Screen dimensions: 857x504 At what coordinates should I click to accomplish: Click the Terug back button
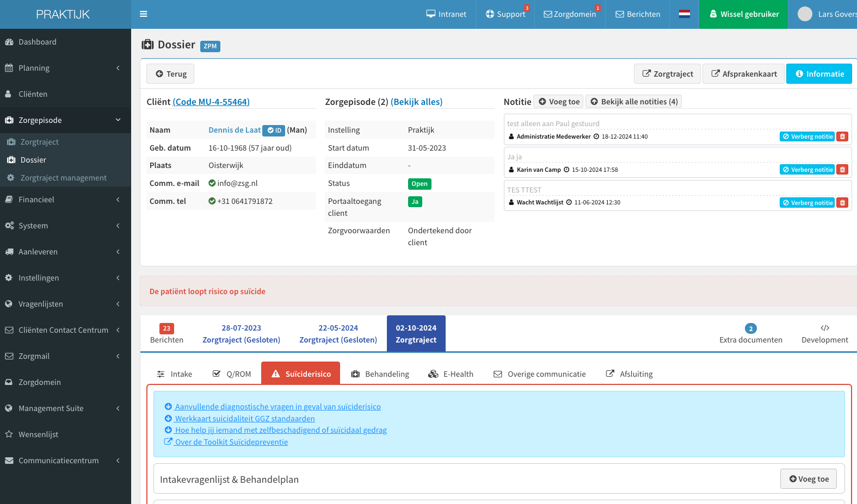click(171, 74)
